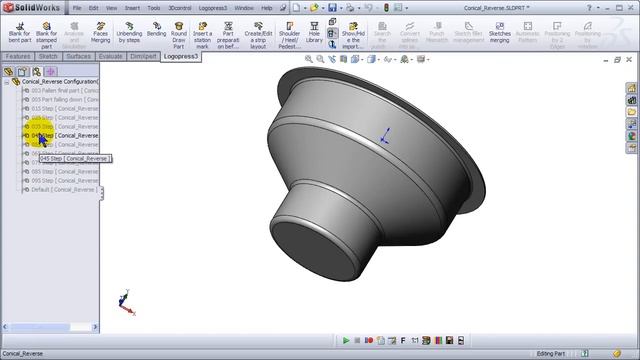Screen dimensions: 640x360
Task: Select the Blank for stamped part tool
Action: 46,35
